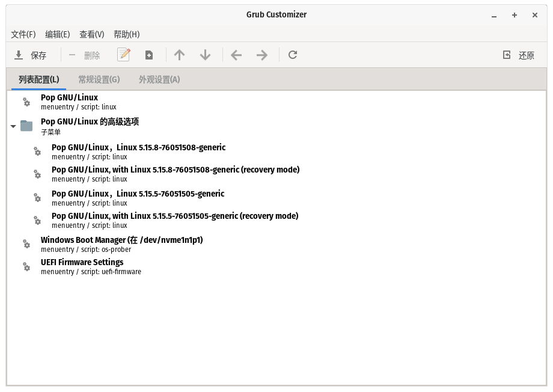Click the reload refresh icon

(293, 55)
